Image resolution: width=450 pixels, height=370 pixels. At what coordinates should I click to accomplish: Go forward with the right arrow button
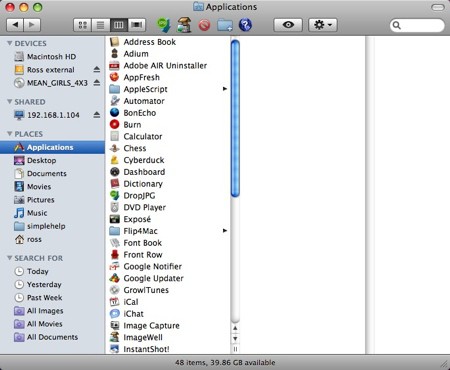32,25
